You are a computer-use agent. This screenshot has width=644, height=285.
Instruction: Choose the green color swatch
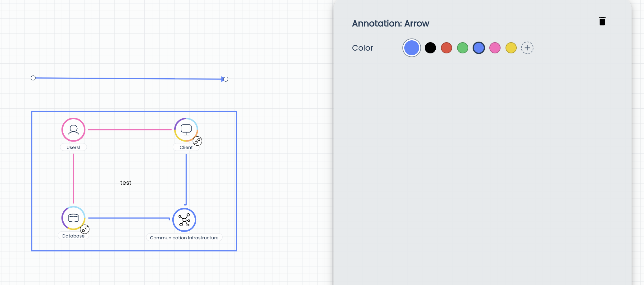[463, 48]
